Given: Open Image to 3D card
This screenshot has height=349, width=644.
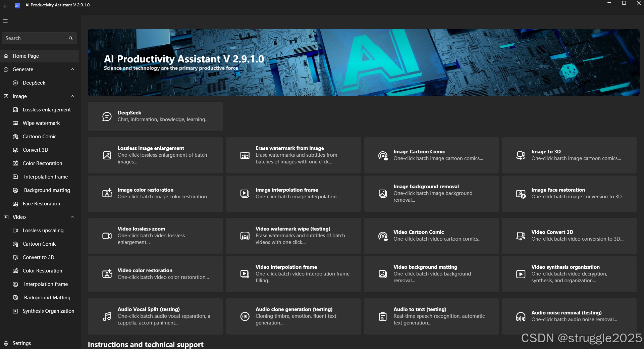Looking at the screenshot, I should point(569,155).
